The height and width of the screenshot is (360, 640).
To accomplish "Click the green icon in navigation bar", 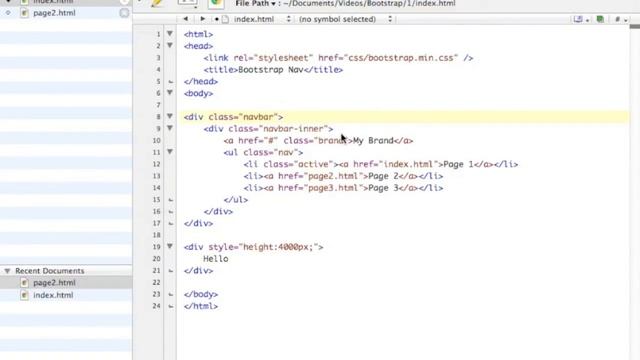I will (600, 19).
